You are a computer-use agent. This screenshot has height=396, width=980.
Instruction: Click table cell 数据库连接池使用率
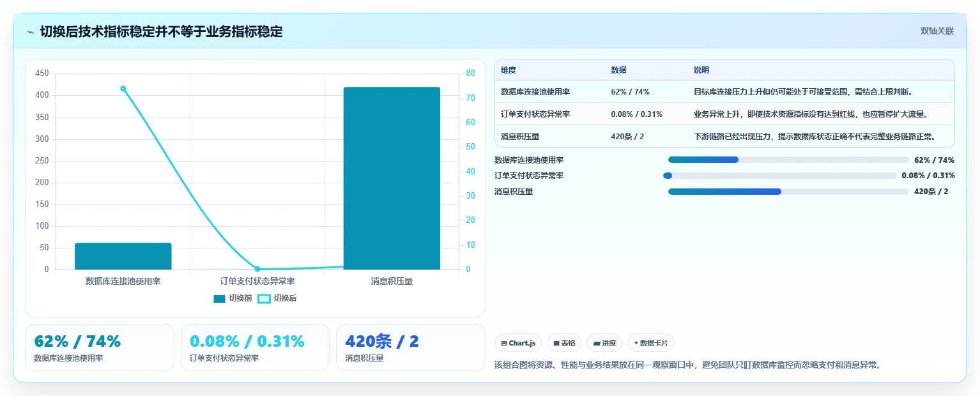(x=535, y=92)
